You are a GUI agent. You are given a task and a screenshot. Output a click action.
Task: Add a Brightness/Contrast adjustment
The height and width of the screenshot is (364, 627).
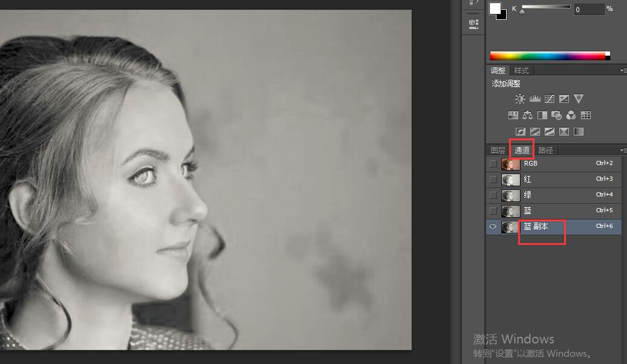[x=520, y=99]
